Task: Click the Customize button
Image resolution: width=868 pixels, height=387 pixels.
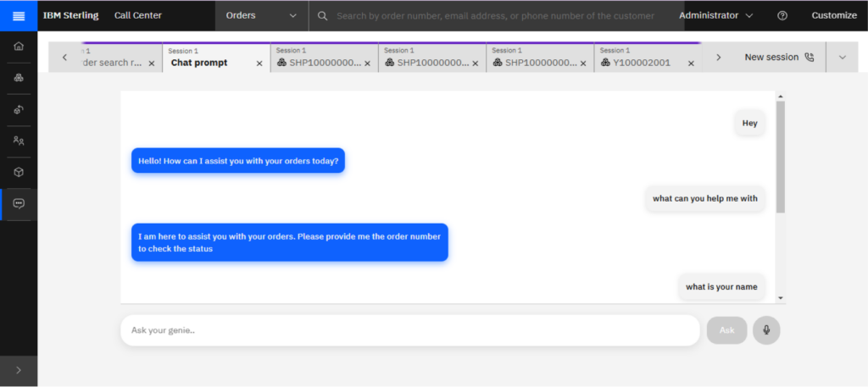Action: tap(833, 15)
